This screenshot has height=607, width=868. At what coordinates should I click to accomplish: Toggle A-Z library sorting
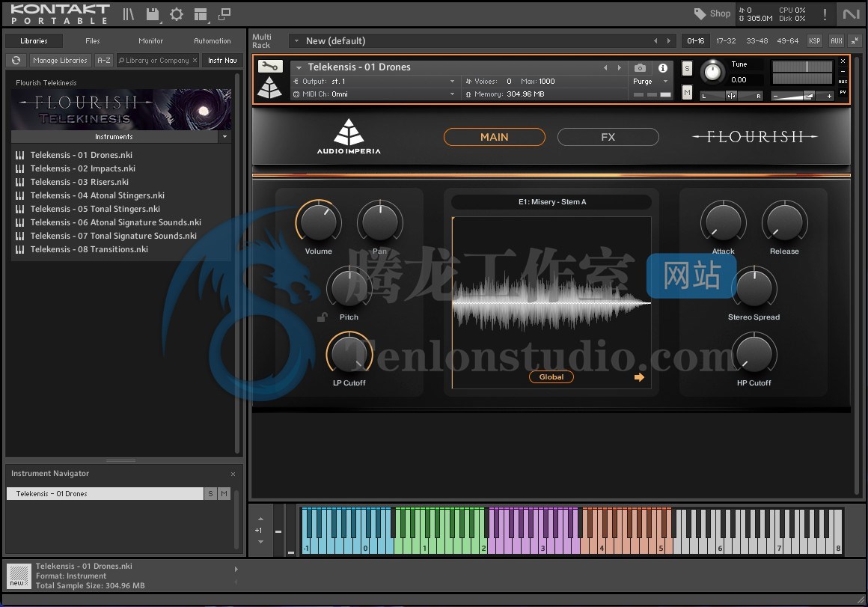tap(104, 61)
